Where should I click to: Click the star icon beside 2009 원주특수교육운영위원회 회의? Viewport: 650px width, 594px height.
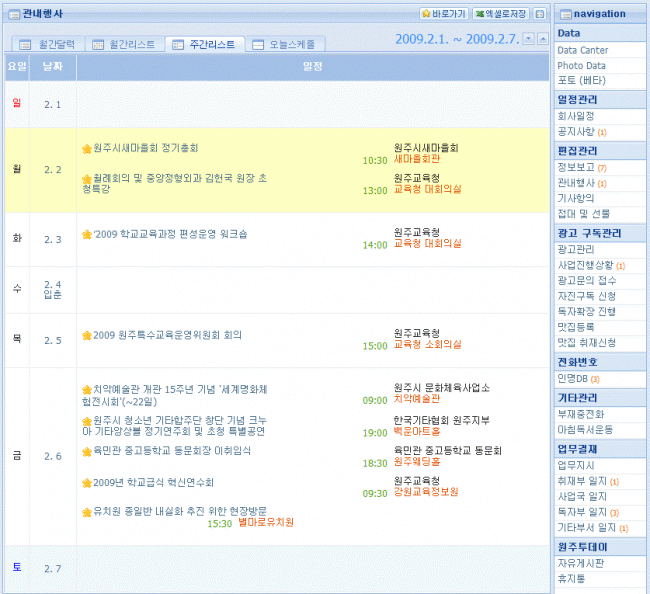click(x=86, y=335)
